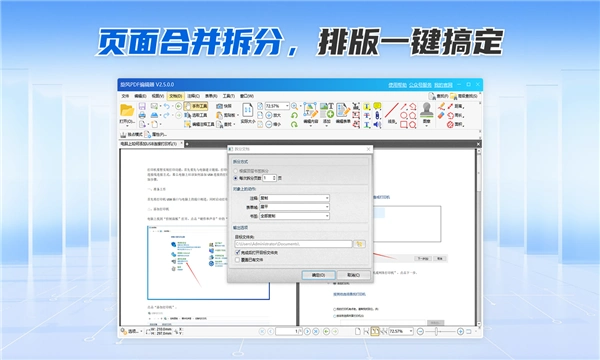Open the Document menu in menu bar
The width and height of the screenshot is (600, 360).
point(176,96)
